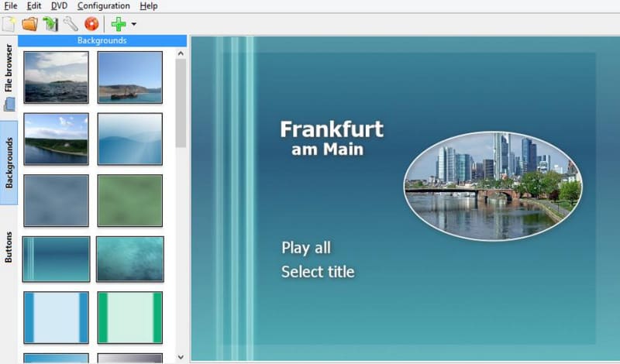This screenshot has height=364, width=620.
Task: Click the backgrounds list scroll-up arrow
Action: pyautogui.click(x=181, y=53)
